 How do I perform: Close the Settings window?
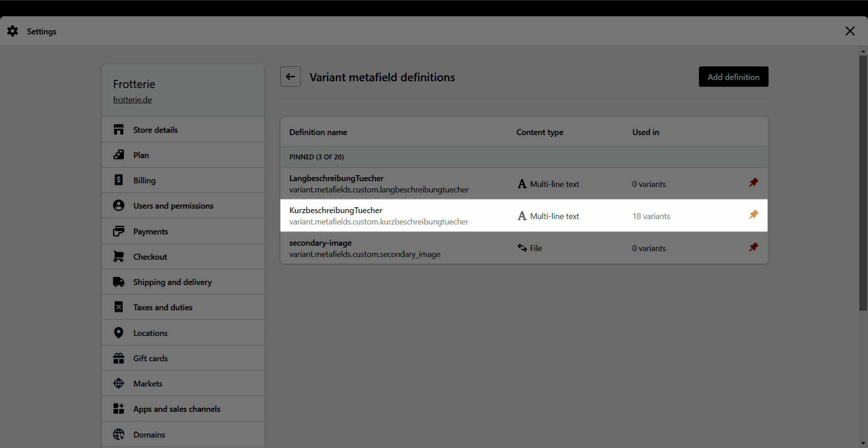click(850, 31)
